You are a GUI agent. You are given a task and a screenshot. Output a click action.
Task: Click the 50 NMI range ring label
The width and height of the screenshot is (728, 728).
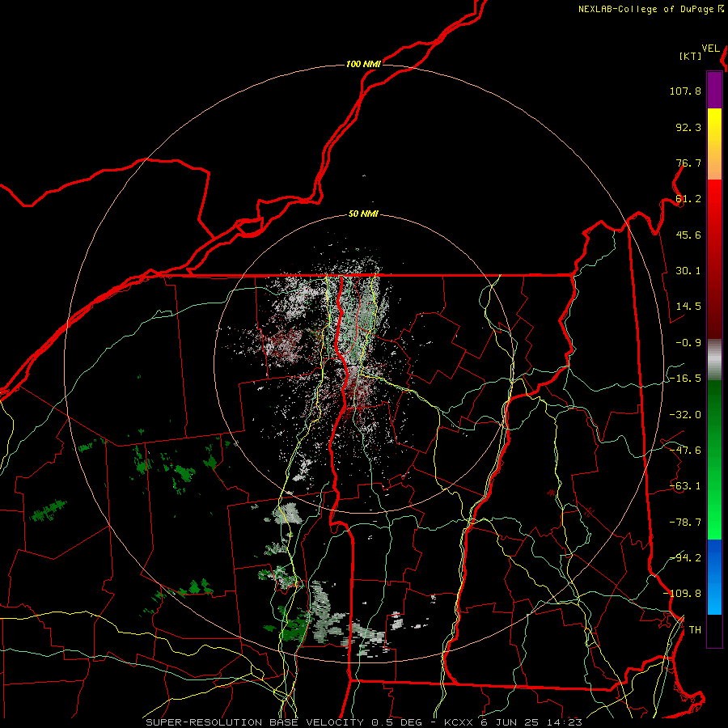pyautogui.click(x=363, y=214)
